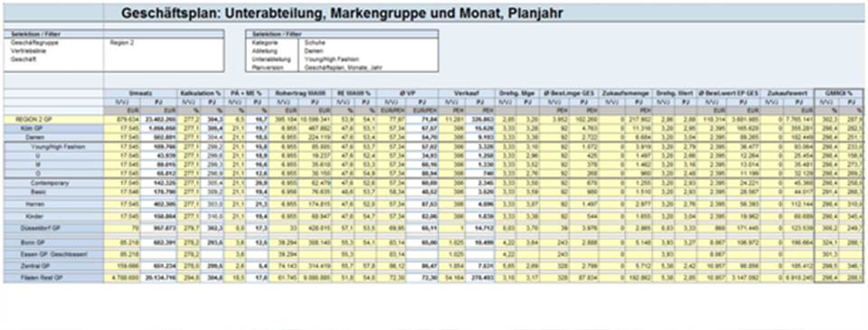Click the Rohertrag column header
This screenshot has width=868, height=330.
[x=300, y=93]
